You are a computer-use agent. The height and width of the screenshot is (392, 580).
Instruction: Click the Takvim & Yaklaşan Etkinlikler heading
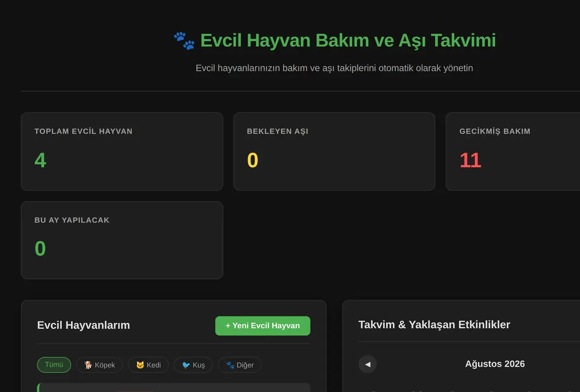pos(435,325)
